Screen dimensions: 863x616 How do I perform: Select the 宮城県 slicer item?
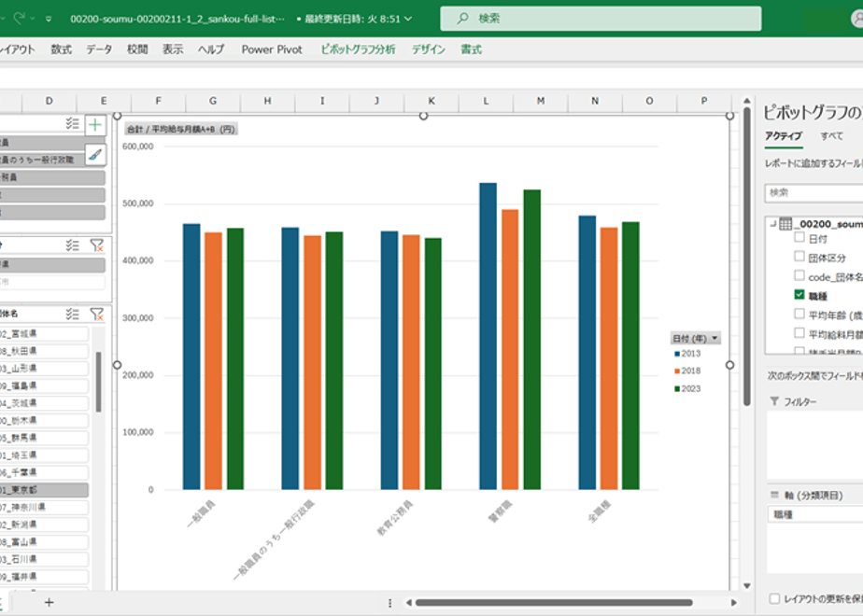(x=44, y=333)
